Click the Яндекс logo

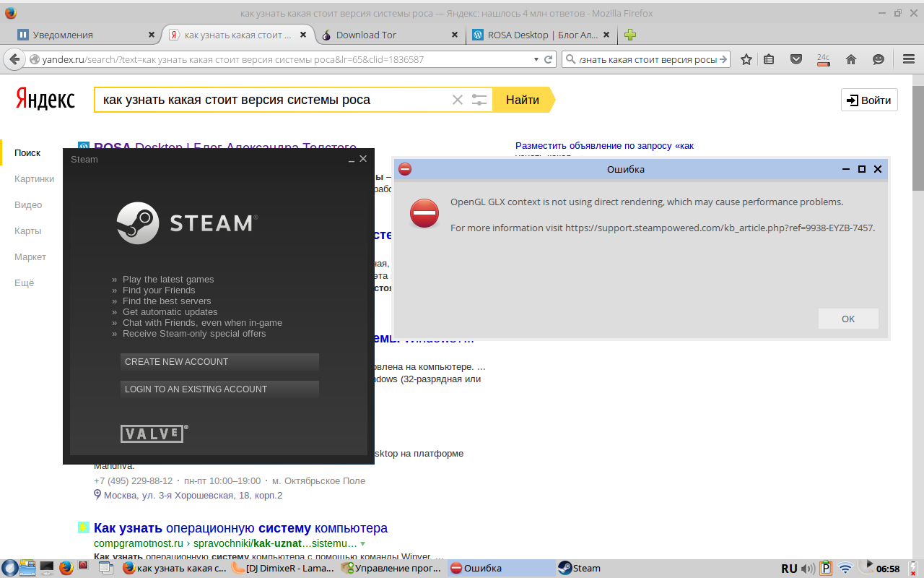(x=45, y=99)
